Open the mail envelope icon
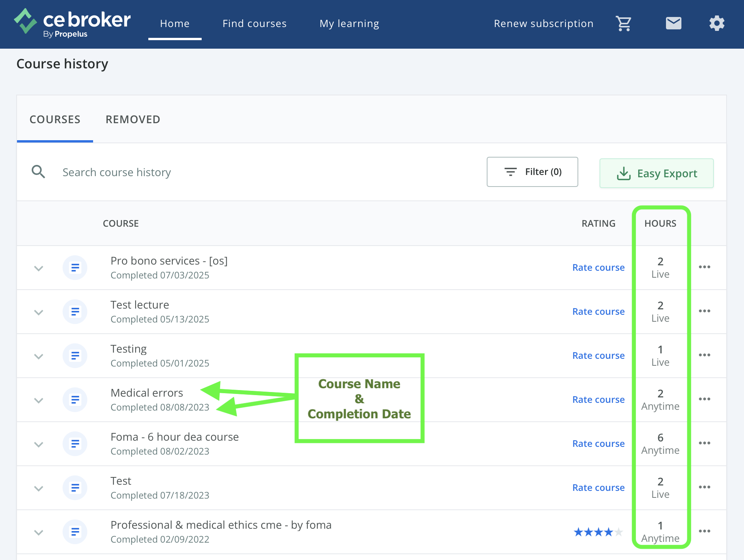 coord(673,24)
